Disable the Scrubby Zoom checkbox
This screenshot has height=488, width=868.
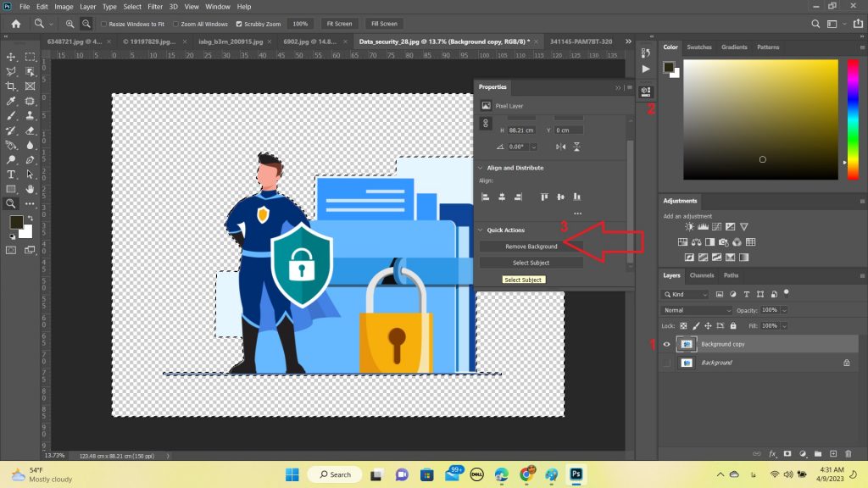coord(238,24)
